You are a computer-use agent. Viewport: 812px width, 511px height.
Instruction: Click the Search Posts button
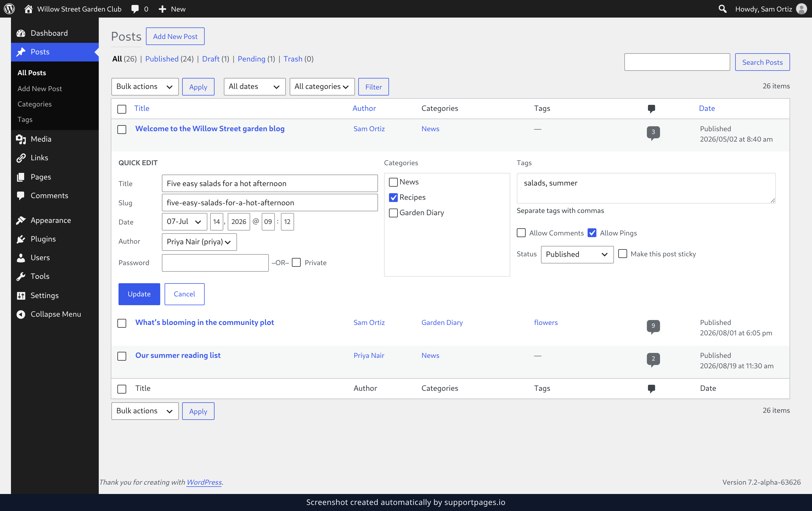pos(762,62)
